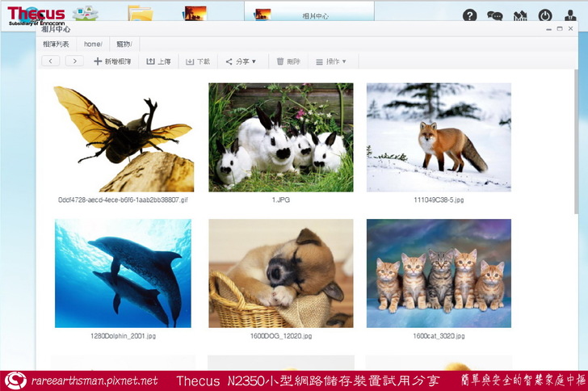Image resolution: width=588 pixels, height=391 pixels.
Task: Expand the 操作 actions dropdown
Action: pyautogui.click(x=330, y=61)
